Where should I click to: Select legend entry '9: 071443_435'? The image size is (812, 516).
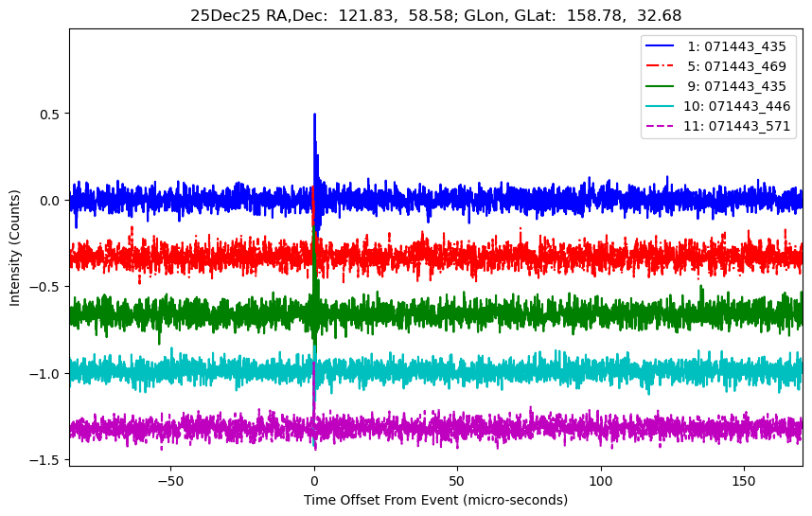(x=736, y=86)
